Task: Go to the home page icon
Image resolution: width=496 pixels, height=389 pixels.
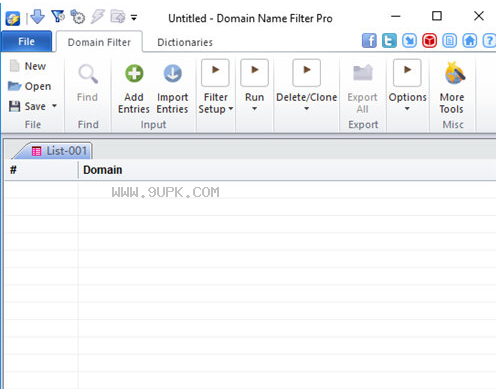Action: pos(470,41)
